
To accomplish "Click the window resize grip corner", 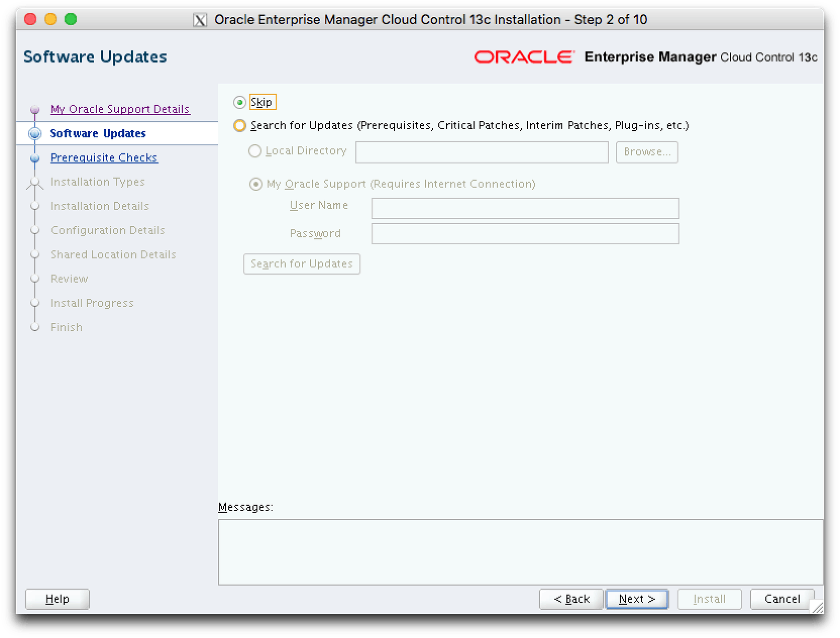I will coord(817,608).
